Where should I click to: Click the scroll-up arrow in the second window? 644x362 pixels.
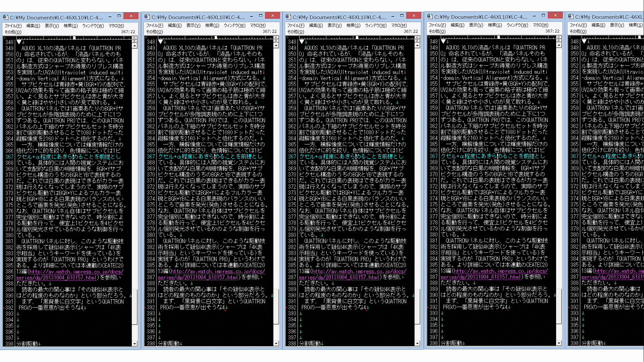276,46
